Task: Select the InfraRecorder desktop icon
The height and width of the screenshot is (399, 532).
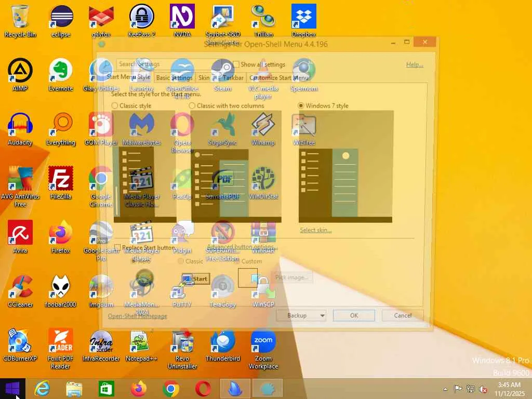Action: [x=101, y=345]
